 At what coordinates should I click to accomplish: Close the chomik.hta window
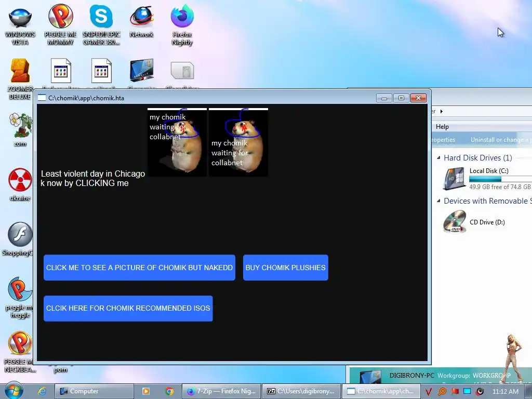(418, 98)
